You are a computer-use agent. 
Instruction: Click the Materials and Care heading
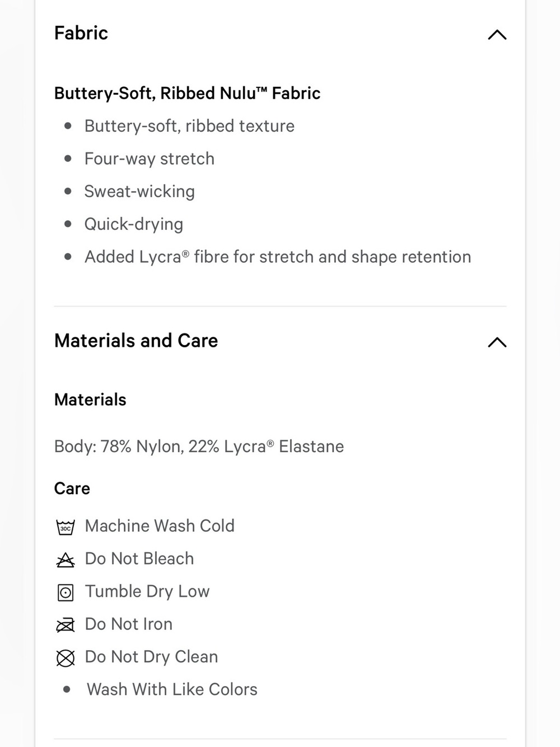136,341
